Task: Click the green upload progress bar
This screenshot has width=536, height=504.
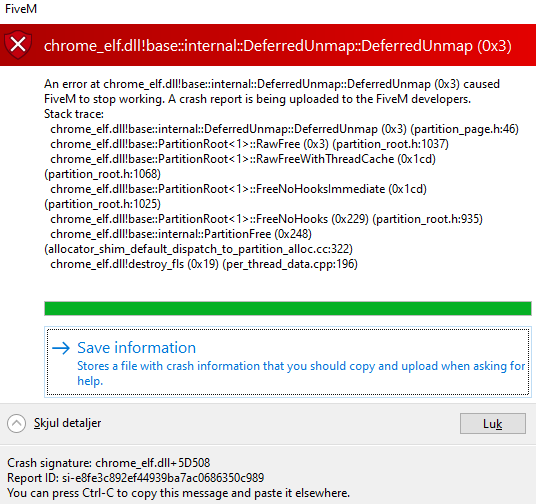Action: [x=287, y=308]
